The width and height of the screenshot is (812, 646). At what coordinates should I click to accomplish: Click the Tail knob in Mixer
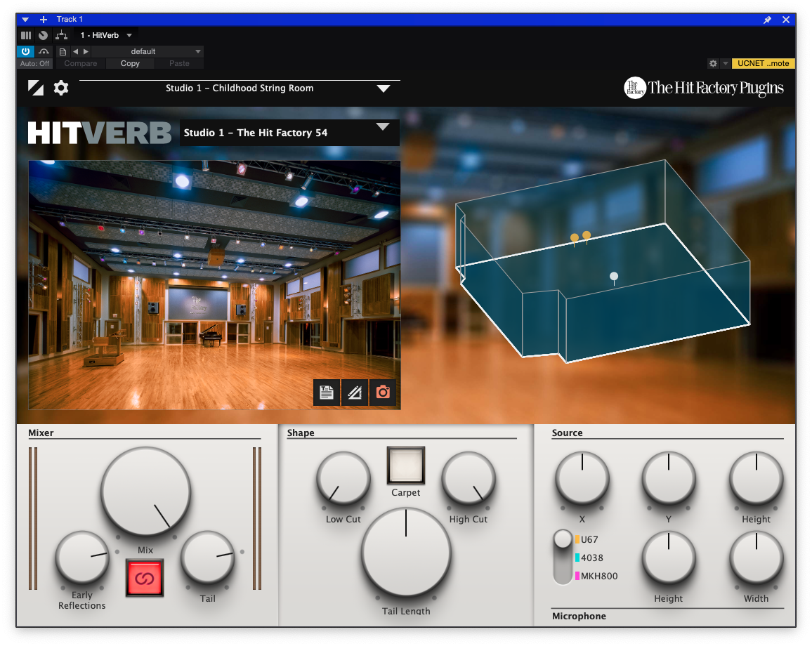coord(208,558)
